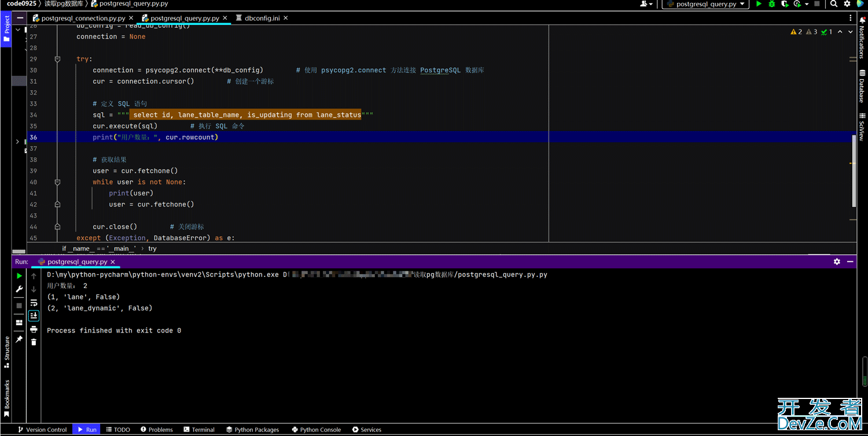Toggle the SciView side panel
Image resolution: width=868 pixels, height=436 pixels.
coord(862,127)
